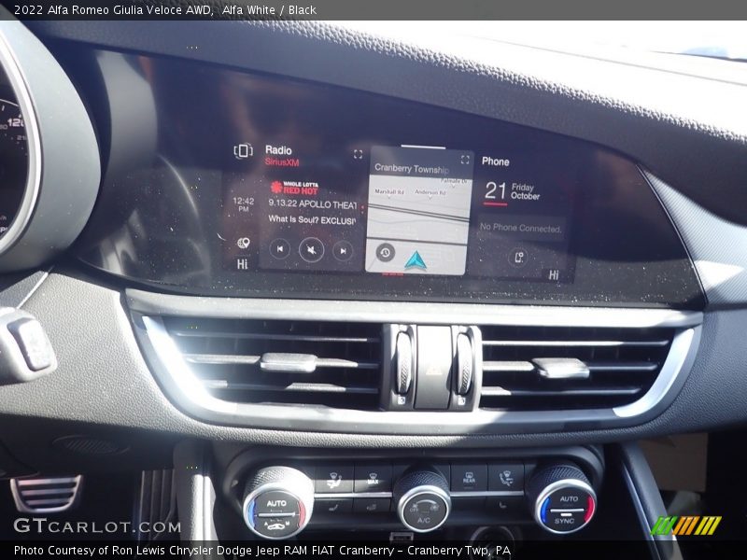This screenshot has height=560, width=747.
Task: Open the globe location icon on left
Action: click(x=243, y=243)
